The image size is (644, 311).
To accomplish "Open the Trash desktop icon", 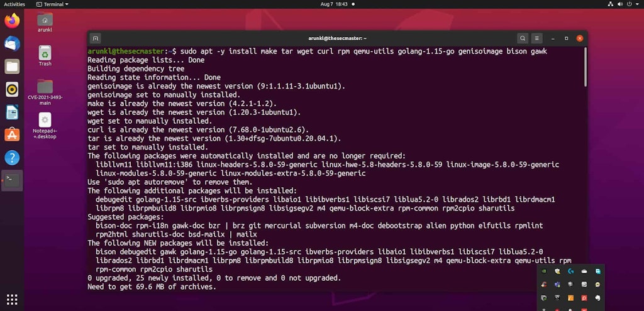I will 45,56.
